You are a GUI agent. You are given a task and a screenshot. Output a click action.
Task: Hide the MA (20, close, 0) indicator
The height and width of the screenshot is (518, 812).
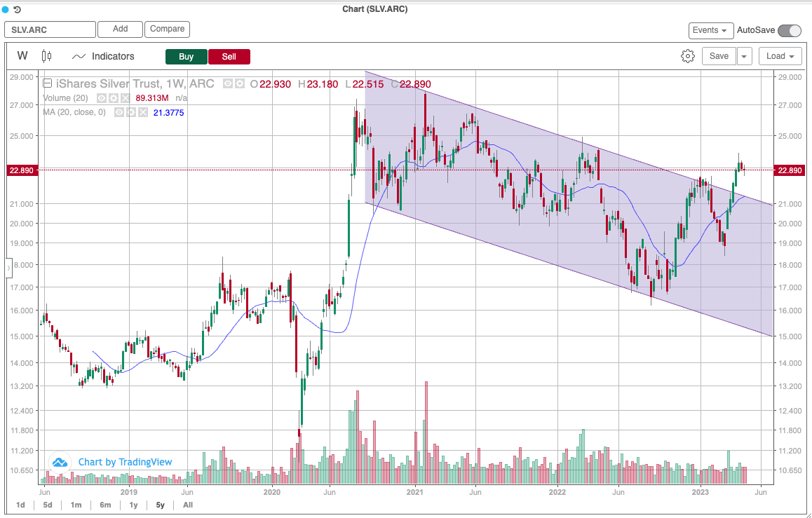coord(120,112)
